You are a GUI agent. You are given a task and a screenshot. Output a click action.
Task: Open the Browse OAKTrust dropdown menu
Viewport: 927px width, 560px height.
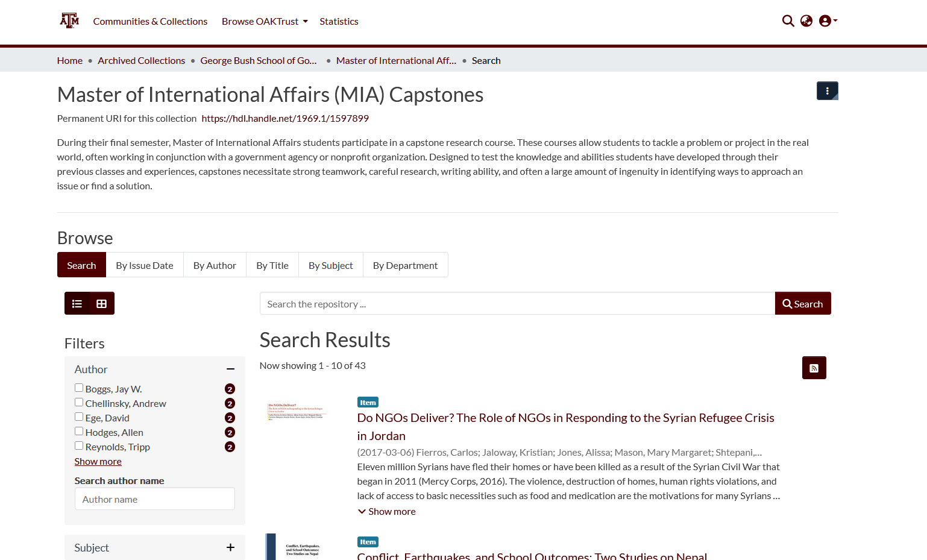pos(265,22)
